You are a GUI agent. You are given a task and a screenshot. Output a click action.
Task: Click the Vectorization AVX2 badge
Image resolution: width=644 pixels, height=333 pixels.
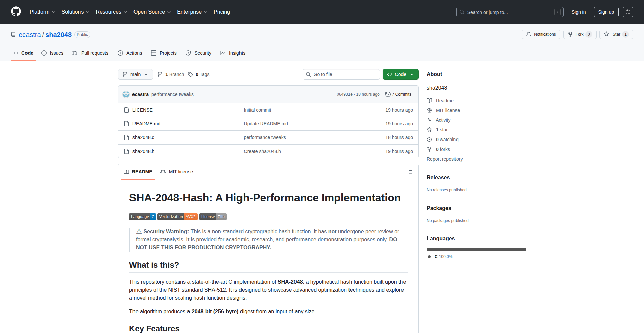(x=177, y=217)
